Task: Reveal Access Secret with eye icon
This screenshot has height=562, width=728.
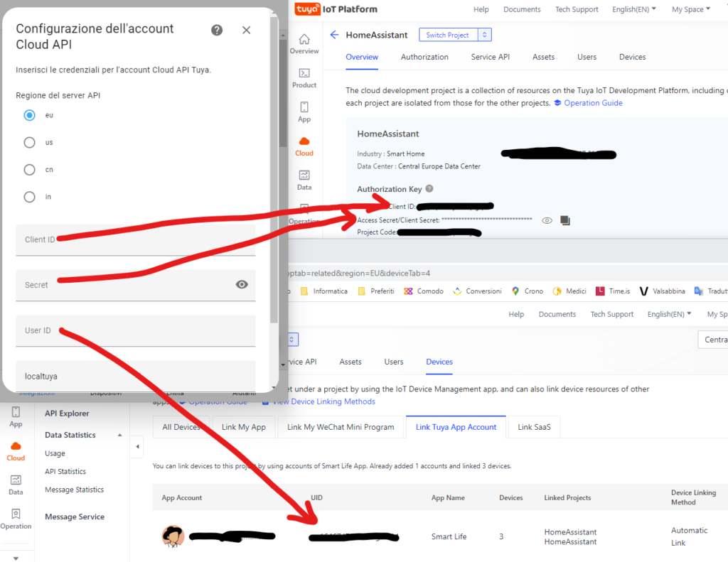Action: pyautogui.click(x=547, y=220)
